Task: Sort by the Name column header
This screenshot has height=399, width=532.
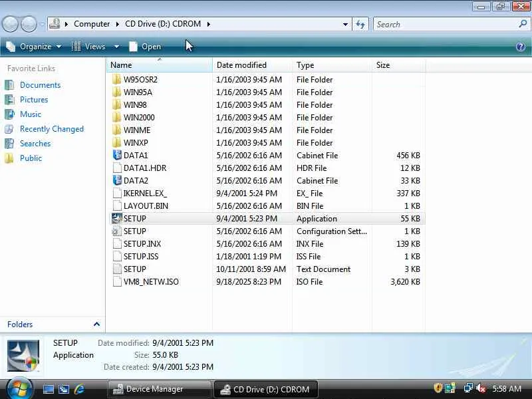Action: [160, 65]
